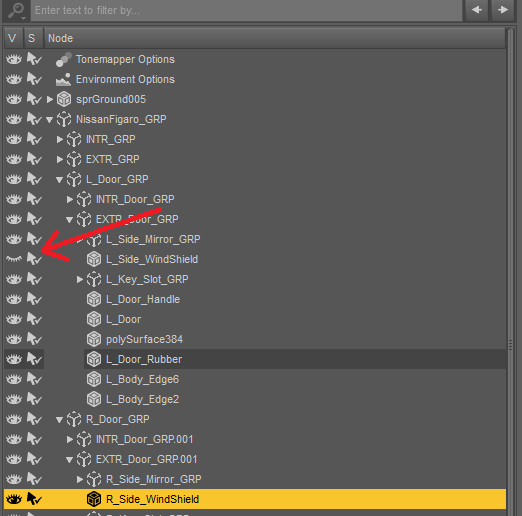
Task: Expand the EXTR_GRP node
Action: point(60,159)
